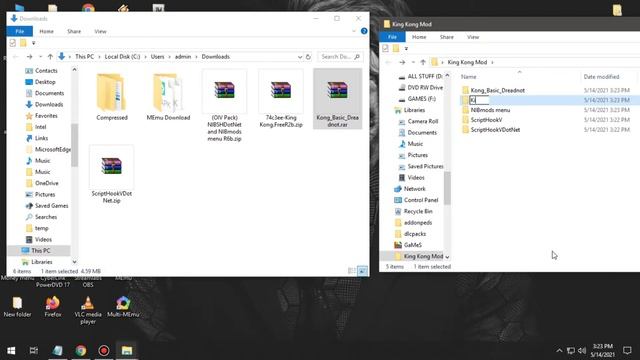Image resolution: width=640 pixels, height=360 pixels.
Task: Click Local Disk (C:) in the address bar
Action: 122,57
